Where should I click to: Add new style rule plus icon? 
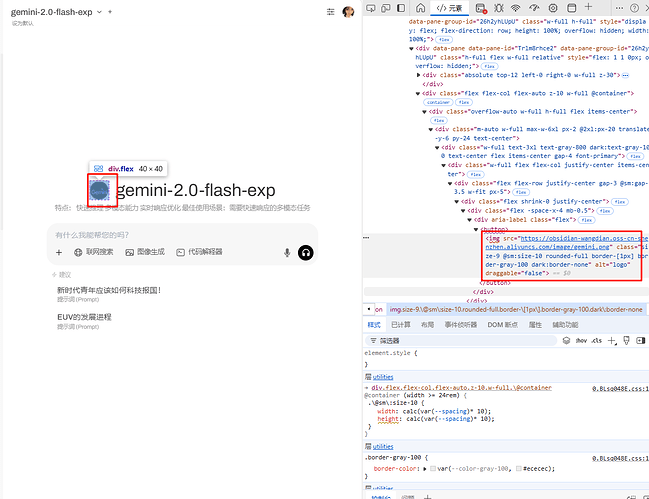tap(612, 341)
